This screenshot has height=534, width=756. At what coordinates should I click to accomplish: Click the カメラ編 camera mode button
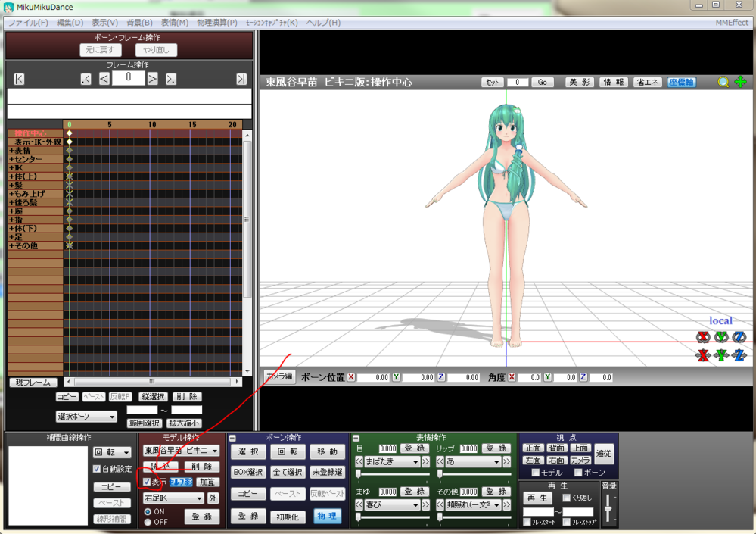coord(279,376)
